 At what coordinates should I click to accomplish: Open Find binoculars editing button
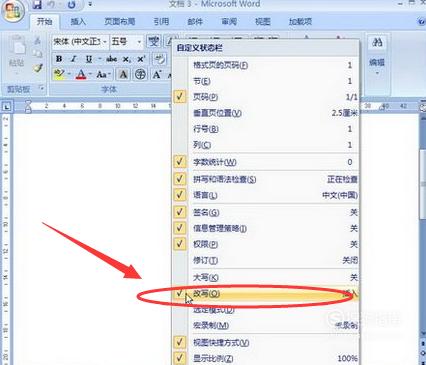click(x=377, y=42)
